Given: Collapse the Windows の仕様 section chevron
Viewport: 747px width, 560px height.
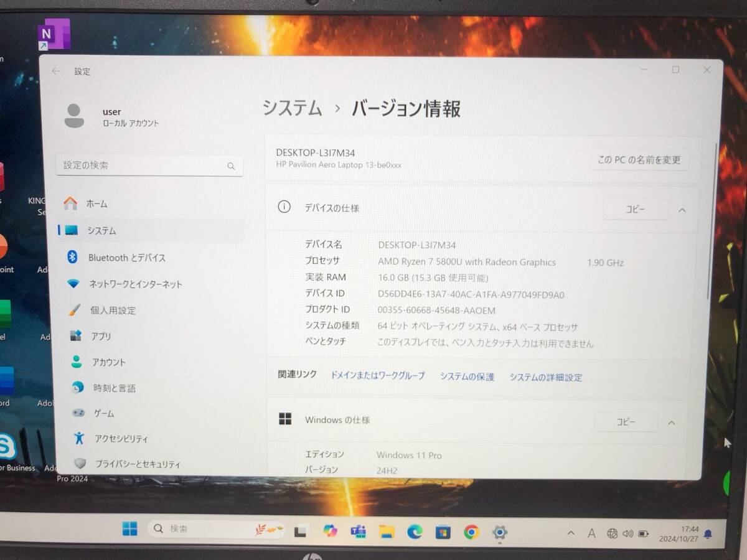Looking at the screenshot, I should (x=672, y=422).
